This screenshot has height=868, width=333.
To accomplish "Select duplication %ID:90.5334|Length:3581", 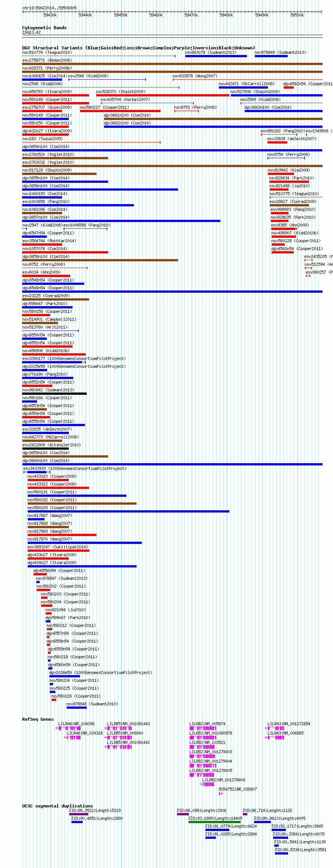I will click(300, 850).
